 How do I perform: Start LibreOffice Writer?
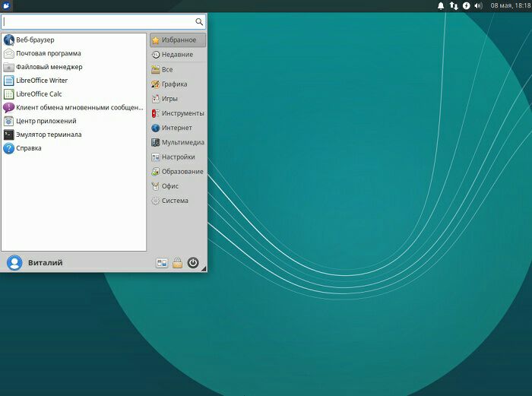point(74,81)
